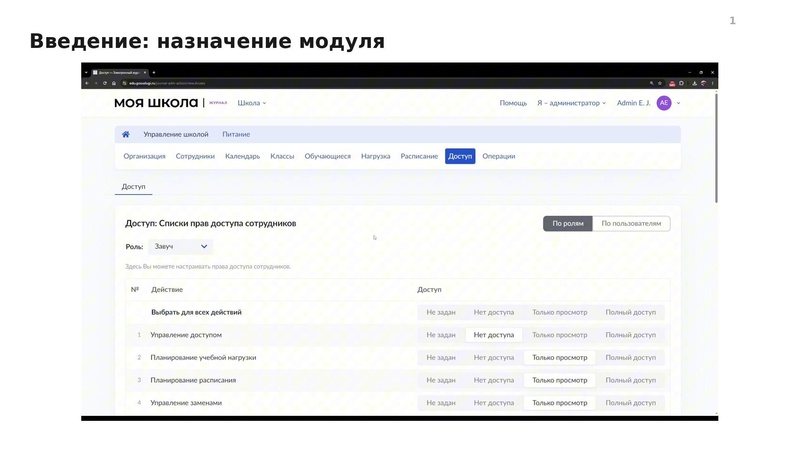Open the Операции tab
Image resolution: width=800 pixels, height=450 pixels.
(498, 157)
